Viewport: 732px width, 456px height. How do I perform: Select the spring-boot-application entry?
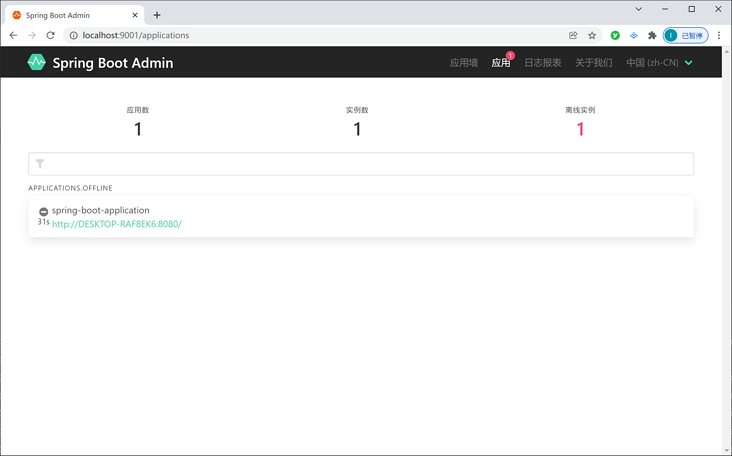pos(361,217)
